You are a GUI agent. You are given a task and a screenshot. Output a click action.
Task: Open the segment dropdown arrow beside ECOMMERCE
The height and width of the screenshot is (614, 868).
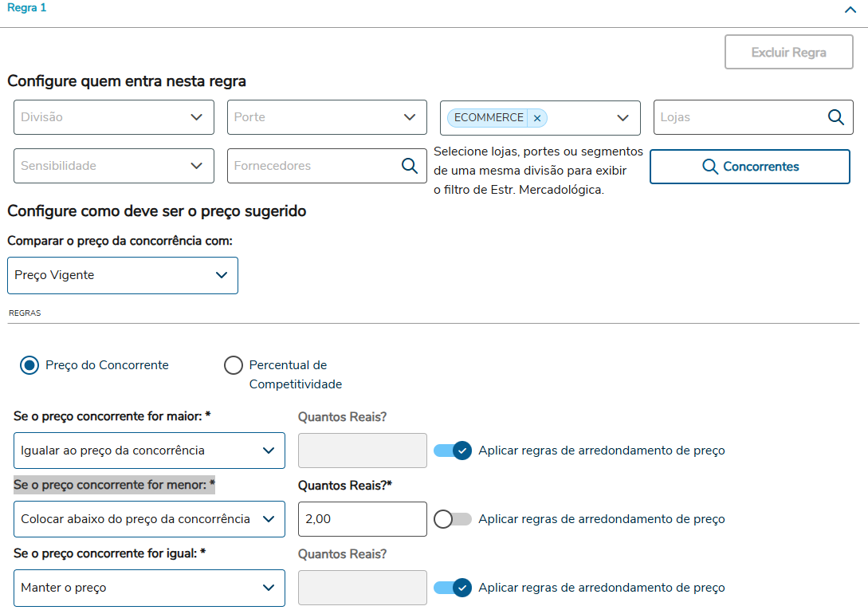[x=623, y=118]
